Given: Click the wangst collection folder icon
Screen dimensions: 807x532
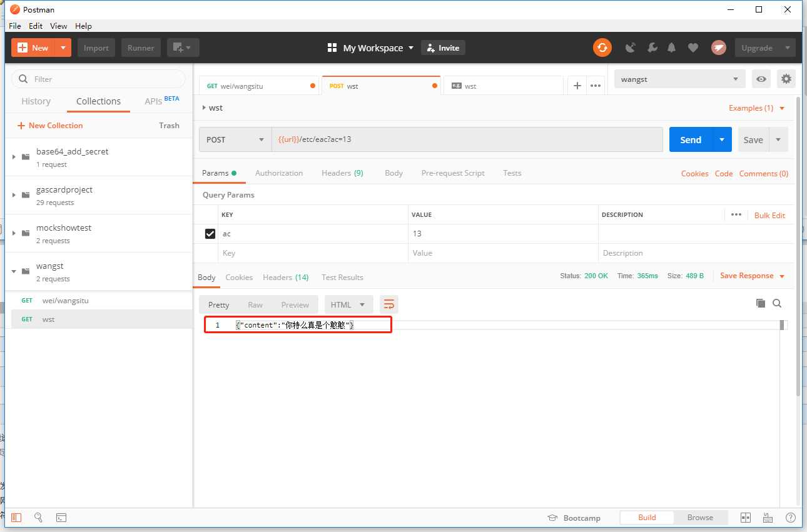Looking at the screenshot, I should 26,271.
